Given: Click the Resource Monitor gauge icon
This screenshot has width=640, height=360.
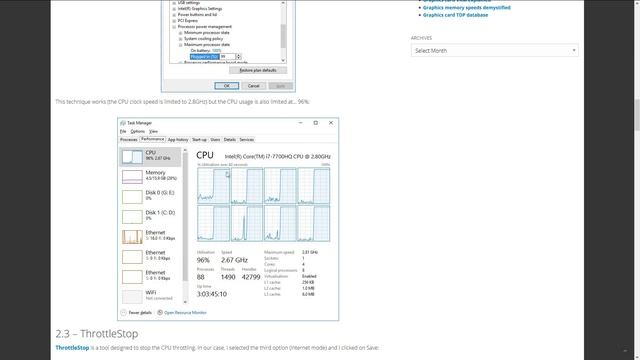Looking at the screenshot, I should coord(160,313).
